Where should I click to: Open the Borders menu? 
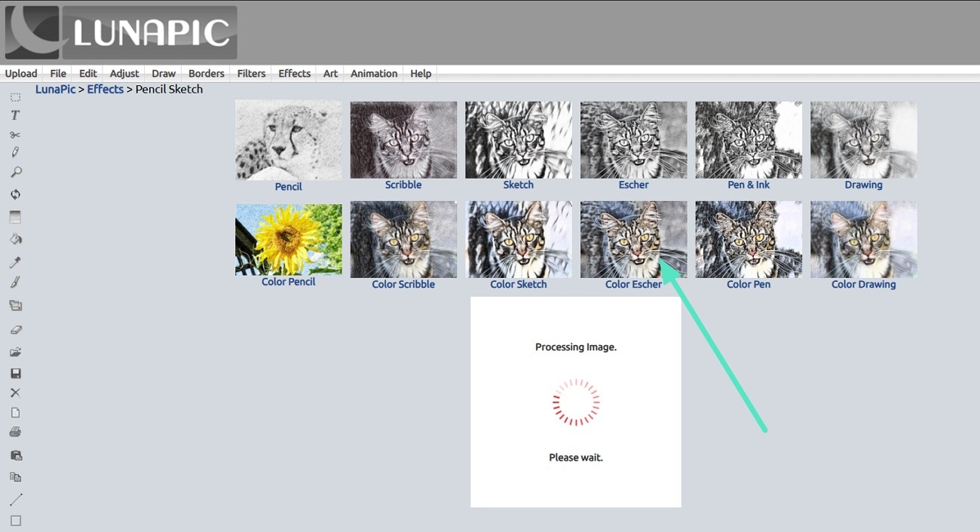tap(207, 73)
